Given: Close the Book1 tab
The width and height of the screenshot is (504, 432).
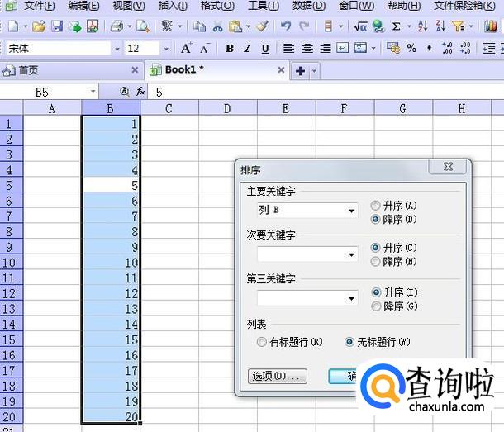Looking at the screenshot, I should click(x=281, y=69).
